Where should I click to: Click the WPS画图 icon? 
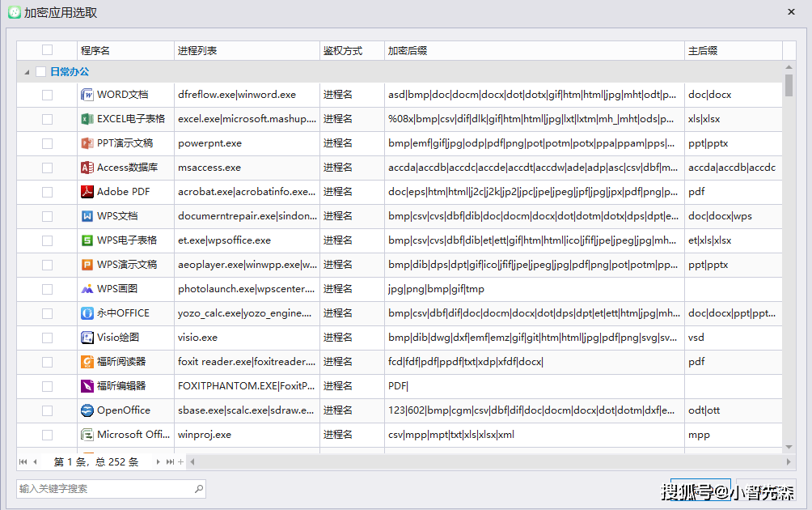pos(87,289)
